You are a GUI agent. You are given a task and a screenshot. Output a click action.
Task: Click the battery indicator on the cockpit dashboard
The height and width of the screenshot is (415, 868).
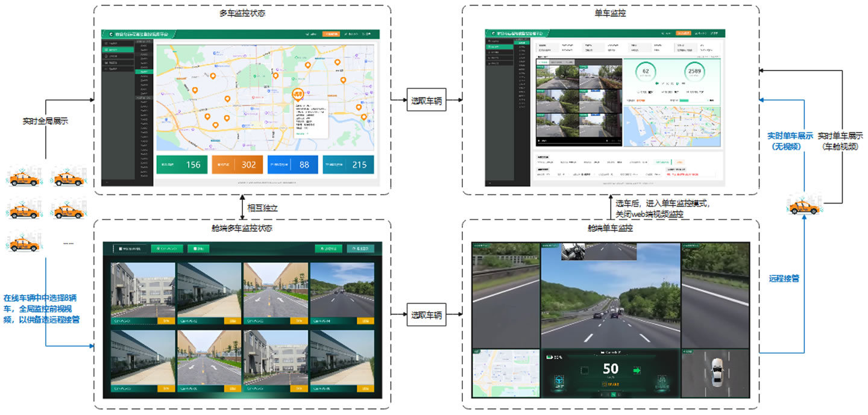[550, 357]
